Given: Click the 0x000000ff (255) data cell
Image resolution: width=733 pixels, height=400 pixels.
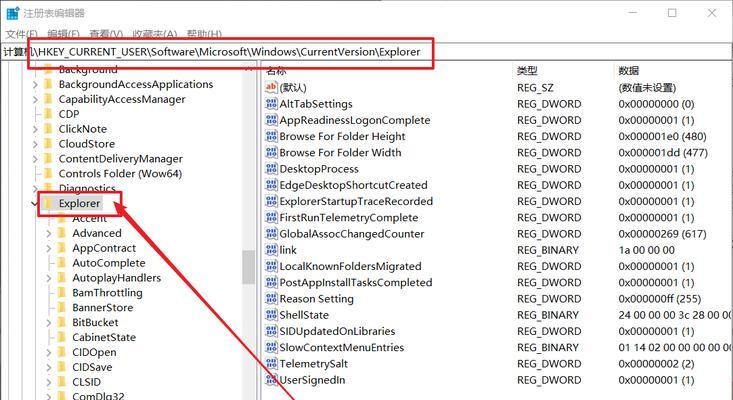Looking at the screenshot, I should 660,299.
